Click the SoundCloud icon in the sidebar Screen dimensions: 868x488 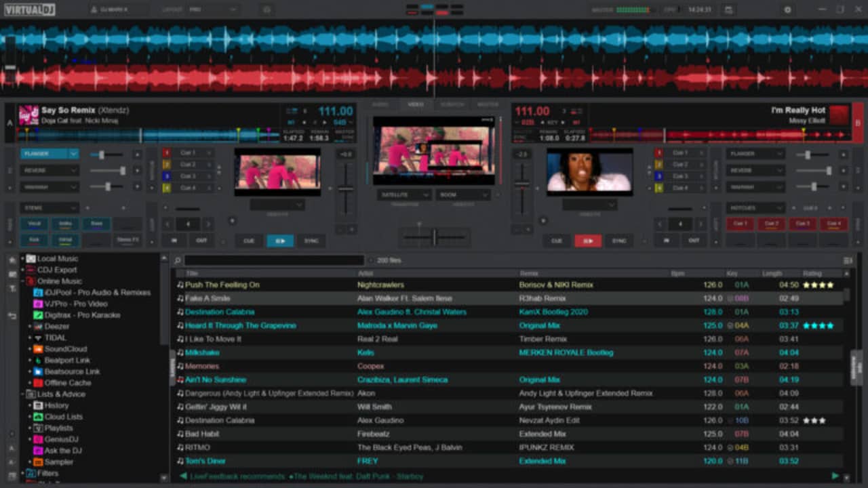(x=37, y=349)
